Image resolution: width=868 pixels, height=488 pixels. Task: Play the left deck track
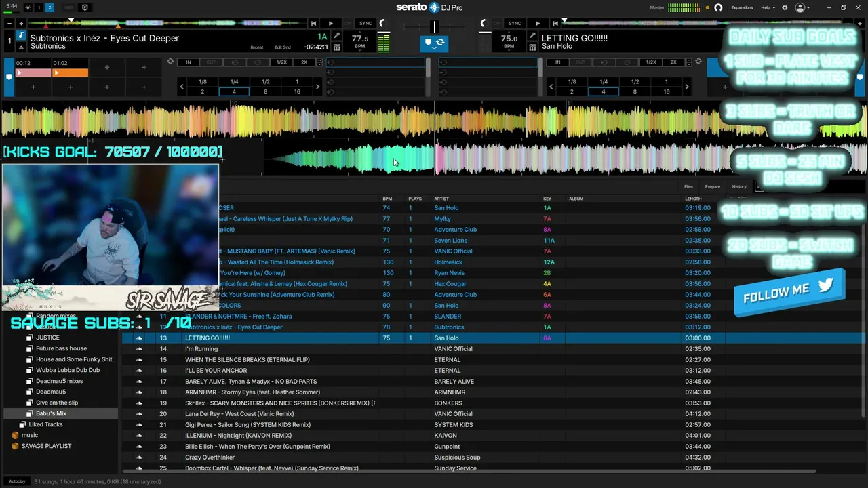tap(330, 24)
